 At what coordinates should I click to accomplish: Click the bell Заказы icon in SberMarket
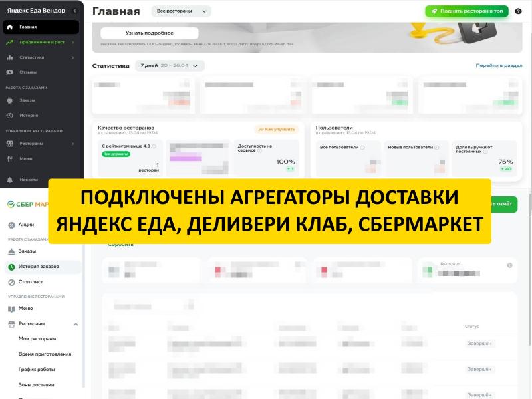(11, 251)
